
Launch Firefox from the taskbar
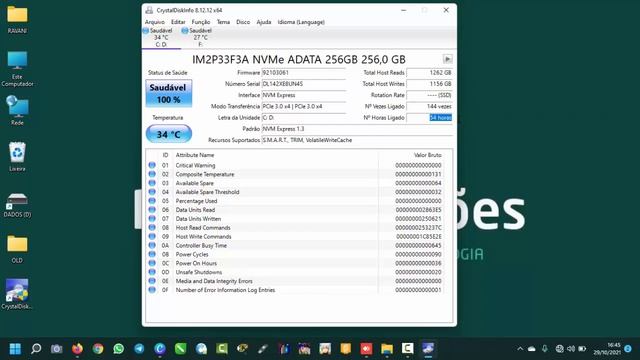tap(77, 349)
